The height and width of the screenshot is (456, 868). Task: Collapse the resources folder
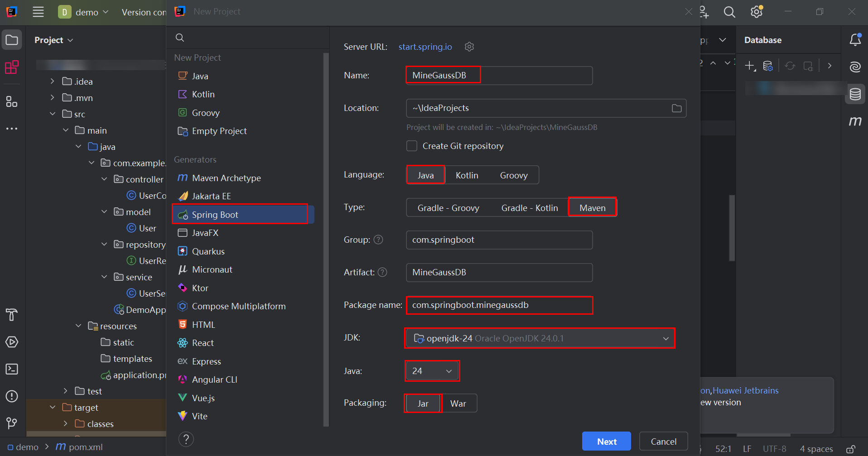pyautogui.click(x=78, y=326)
